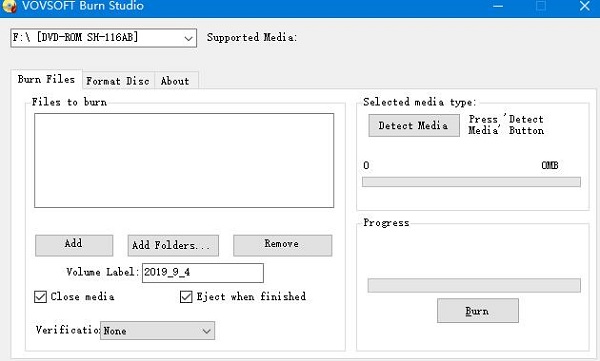Click the Remove button
The width and height of the screenshot is (600, 361).
click(282, 245)
